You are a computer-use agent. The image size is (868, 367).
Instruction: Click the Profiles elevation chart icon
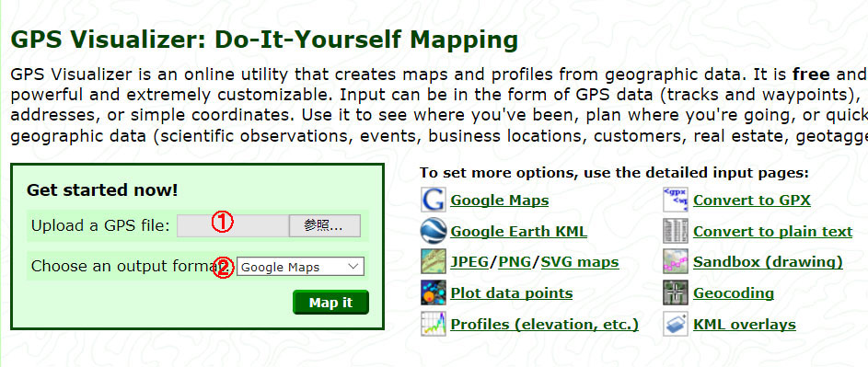tap(433, 324)
